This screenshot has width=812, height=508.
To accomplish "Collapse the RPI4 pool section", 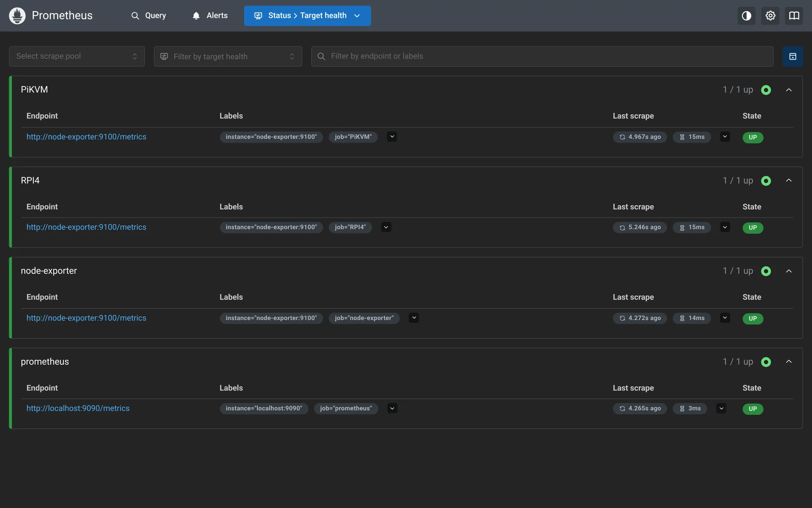I will pyautogui.click(x=789, y=181).
